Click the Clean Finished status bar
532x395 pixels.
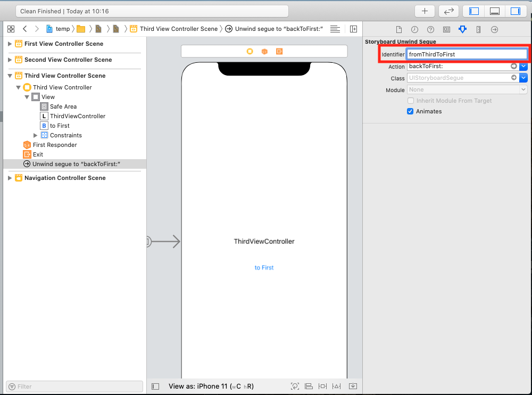tap(152, 11)
